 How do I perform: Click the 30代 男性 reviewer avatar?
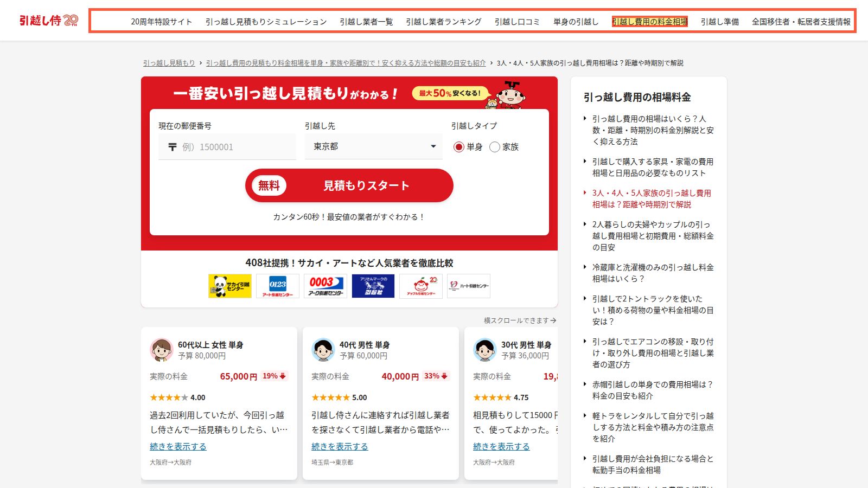pyautogui.click(x=484, y=350)
